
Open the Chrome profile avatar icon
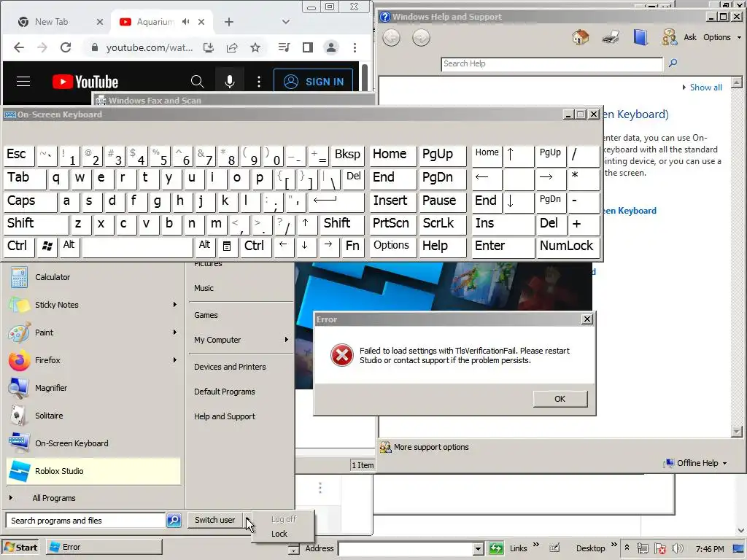(x=331, y=47)
